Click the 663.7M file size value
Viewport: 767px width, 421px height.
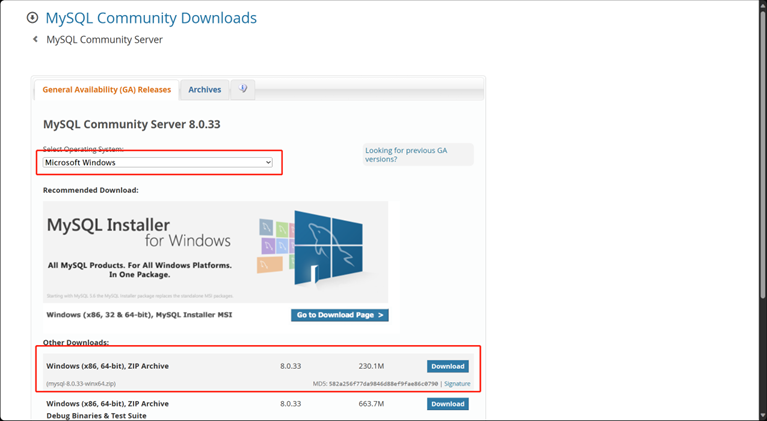pyautogui.click(x=371, y=404)
